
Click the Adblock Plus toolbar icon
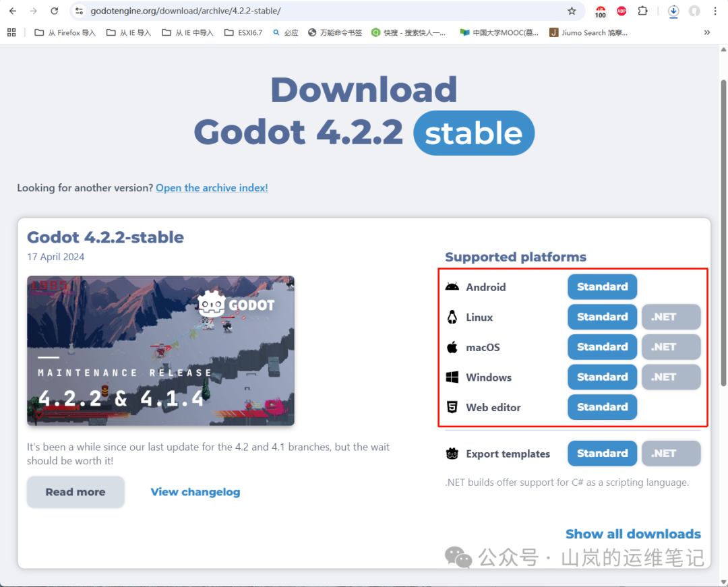click(621, 11)
